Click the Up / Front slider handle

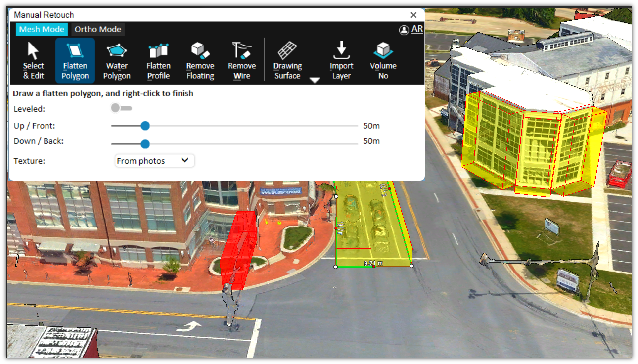coord(145,126)
